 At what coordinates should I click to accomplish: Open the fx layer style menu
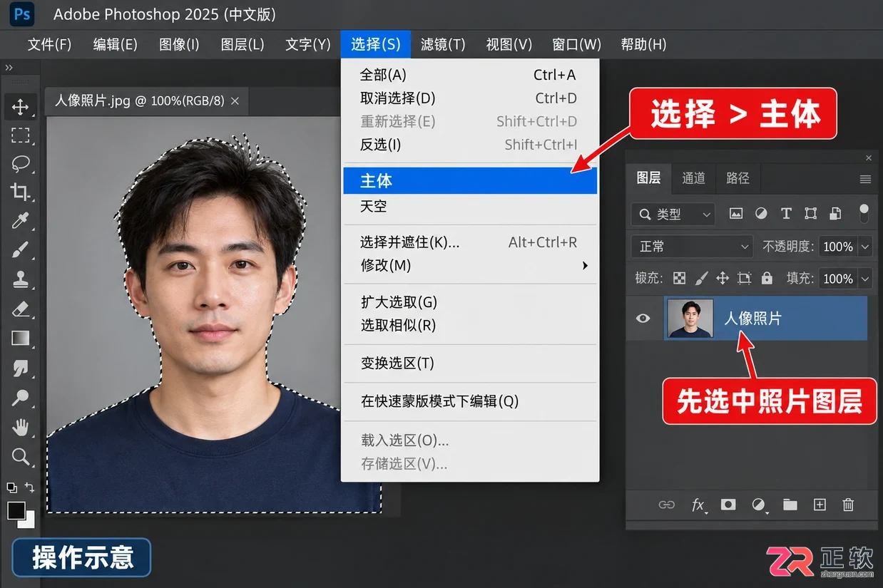(699, 505)
